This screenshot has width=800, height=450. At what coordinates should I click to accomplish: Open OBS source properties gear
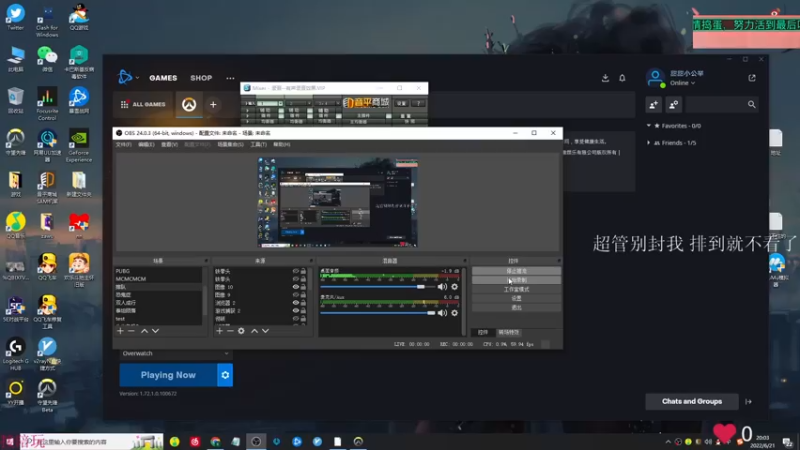(x=241, y=331)
